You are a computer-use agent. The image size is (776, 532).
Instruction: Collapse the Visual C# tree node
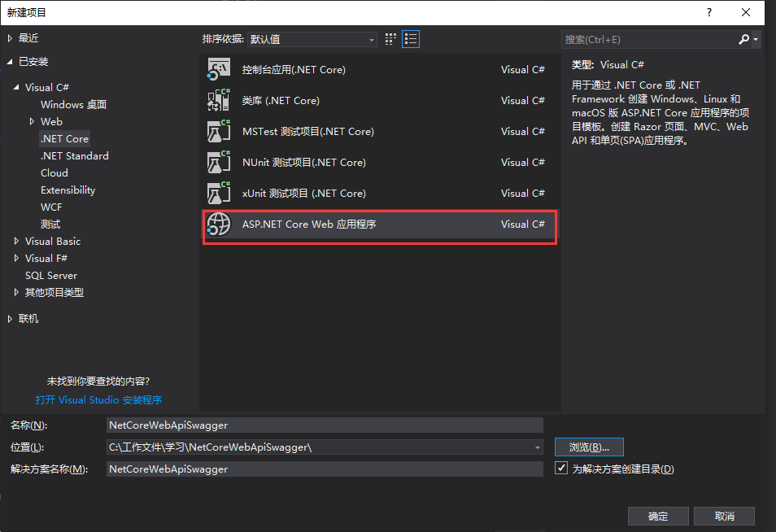coord(16,87)
